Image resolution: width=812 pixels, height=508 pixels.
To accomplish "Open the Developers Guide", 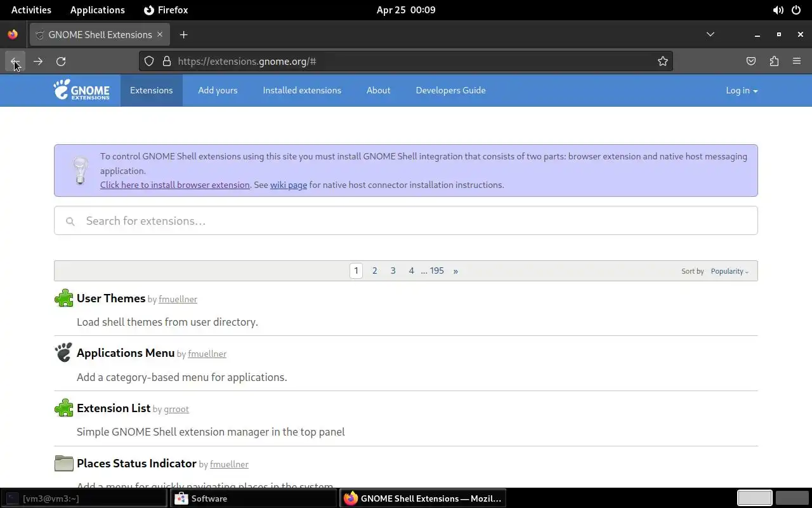I will 450,90.
